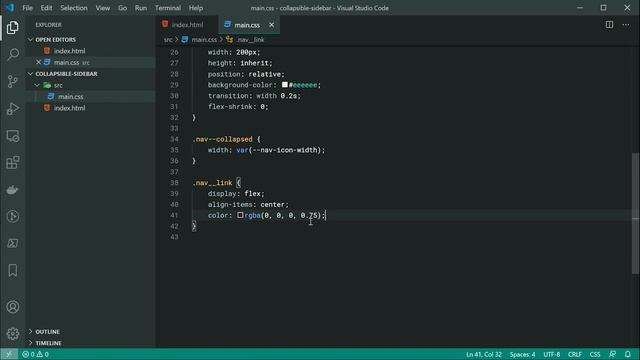Click the 'flex-shrink: 0;' line
The width and height of the screenshot is (640, 360).
pos(238,107)
